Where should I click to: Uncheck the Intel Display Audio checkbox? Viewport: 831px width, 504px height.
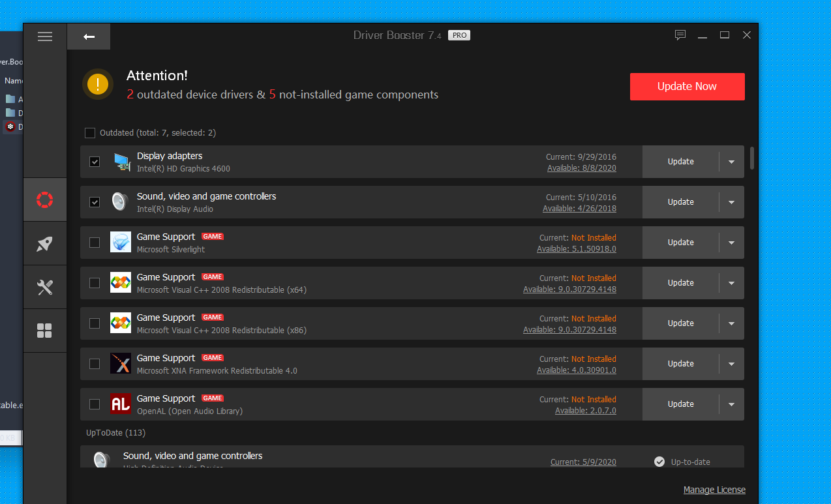point(95,202)
